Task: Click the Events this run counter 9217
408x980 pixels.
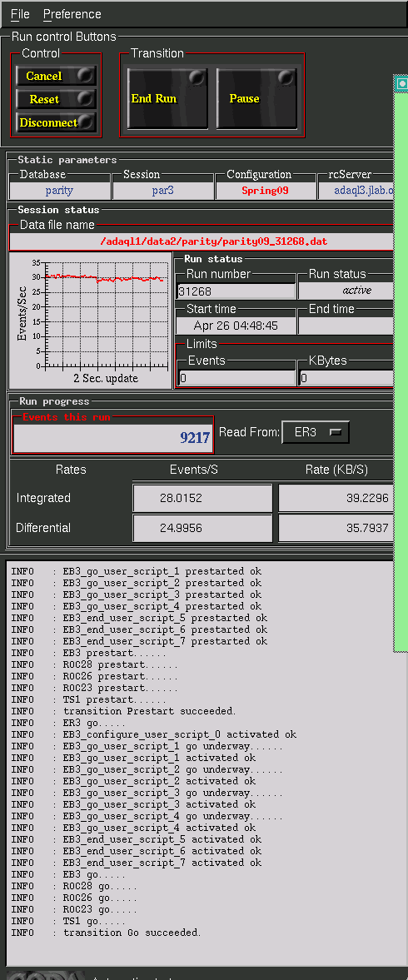Action: 113,437
